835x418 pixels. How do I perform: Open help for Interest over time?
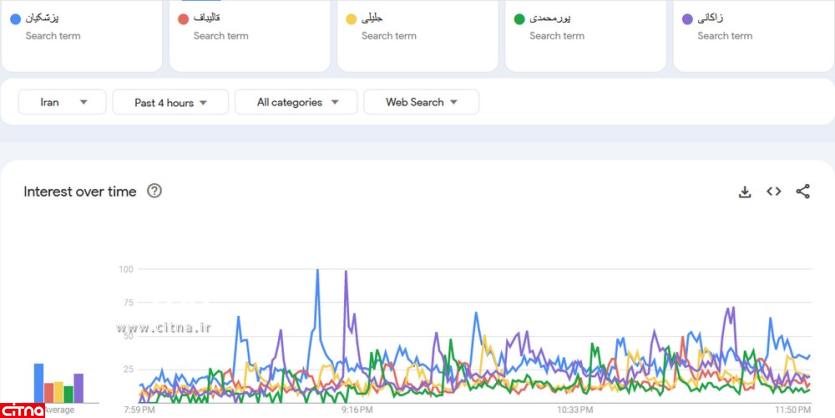pos(154,191)
